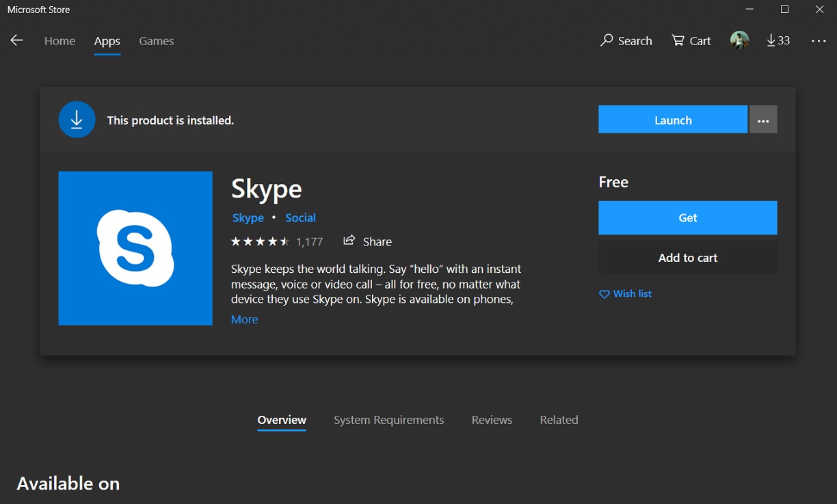837x504 pixels.
Task: Go back using the back arrow
Action: 16,40
